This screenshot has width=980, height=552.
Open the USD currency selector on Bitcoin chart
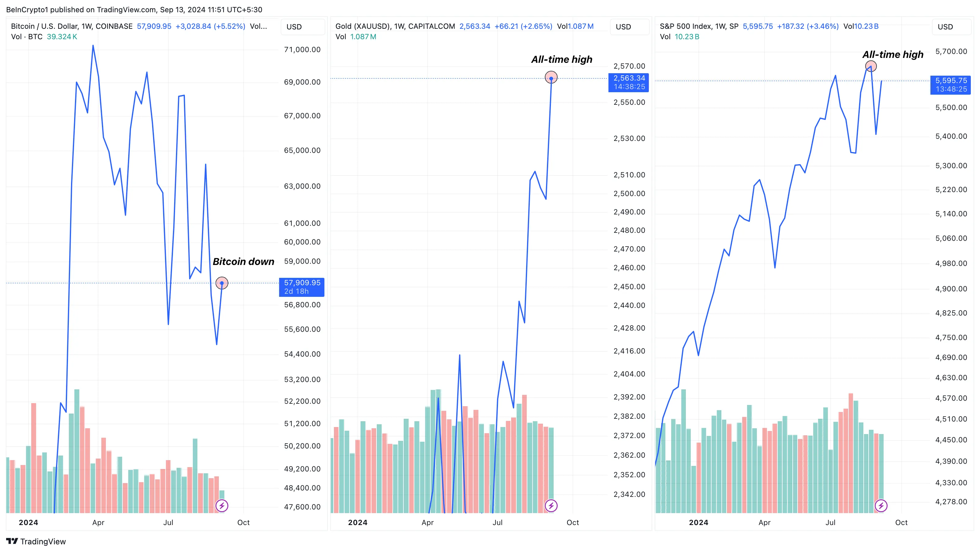coord(303,27)
